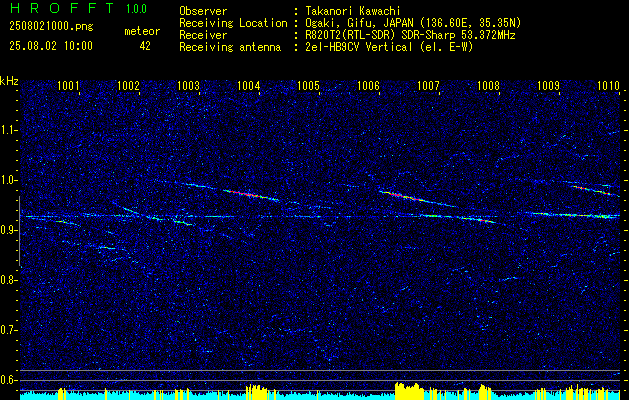Click Receiving antenna label
Viewport: 629px width, 400px height.
click(x=230, y=47)
